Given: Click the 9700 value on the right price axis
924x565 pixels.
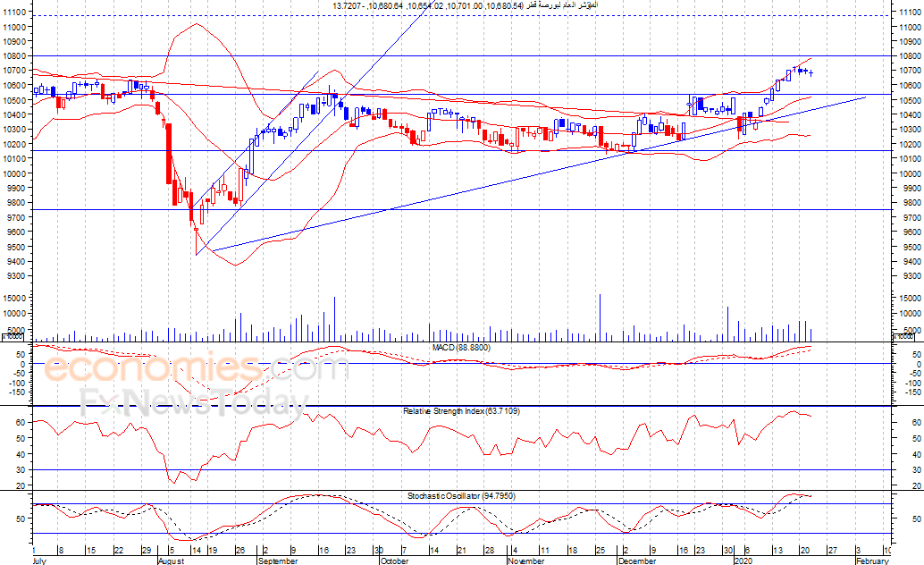Looking at the screenshot, I should click(911, 217).
